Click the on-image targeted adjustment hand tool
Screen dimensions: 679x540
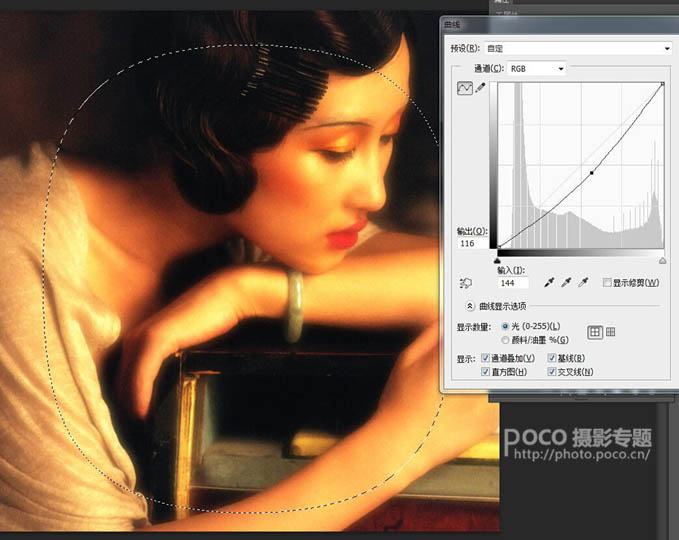[x=465, y=284]
